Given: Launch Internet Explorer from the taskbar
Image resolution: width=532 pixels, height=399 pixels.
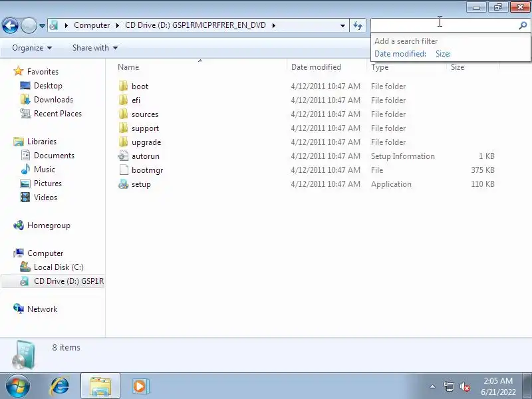Looking at the screenshot, I should pos(60,386).
